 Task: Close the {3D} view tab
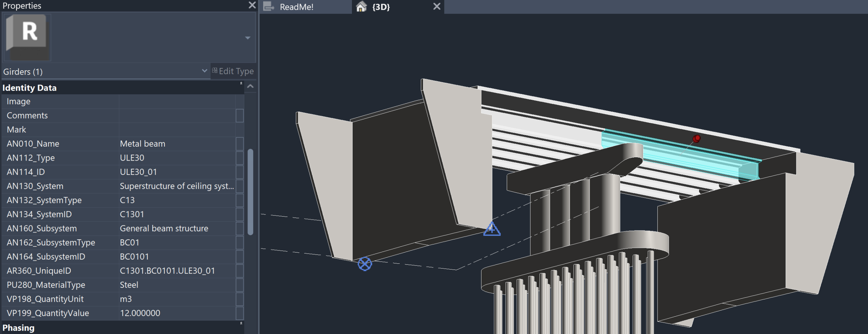point(437,6)
